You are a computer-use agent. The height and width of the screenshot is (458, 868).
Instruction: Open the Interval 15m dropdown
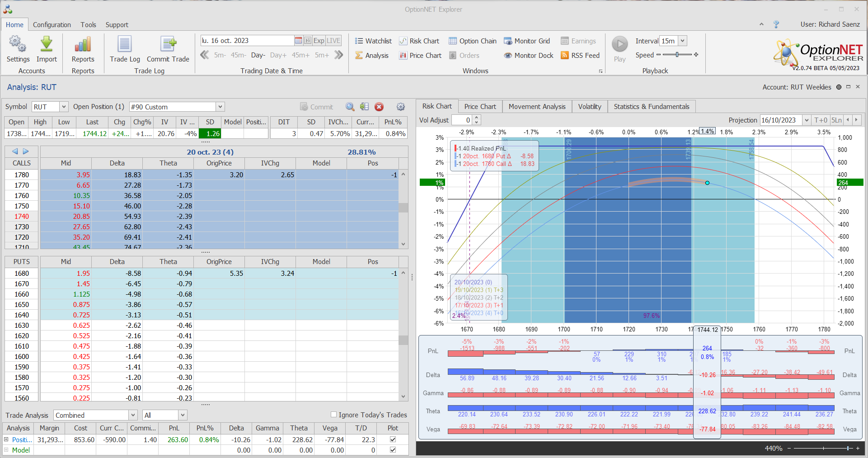tap(682, 41)
